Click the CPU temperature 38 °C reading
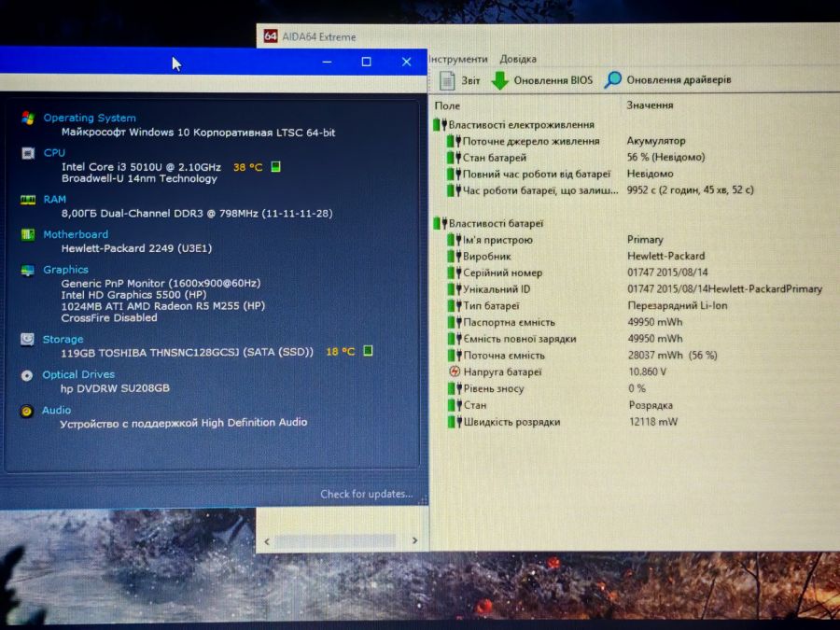The width and height of the screenshot is (840, 630). [x=247, y=167]
